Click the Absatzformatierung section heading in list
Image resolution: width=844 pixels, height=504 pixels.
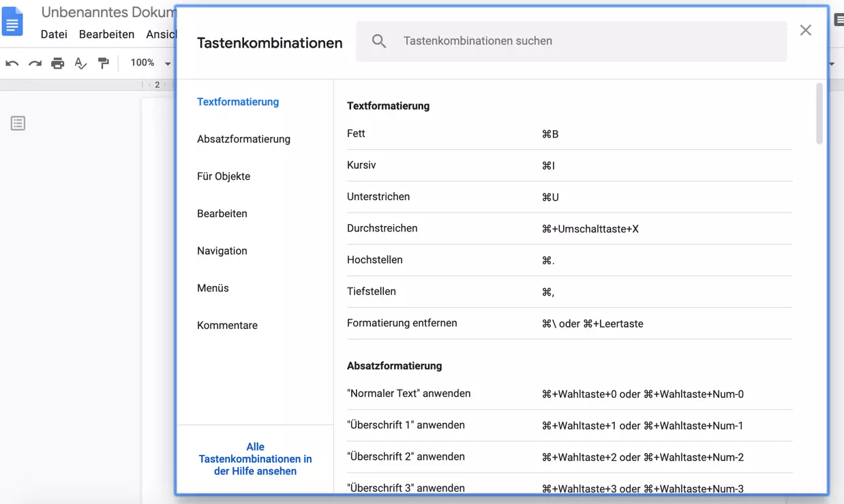394,366
